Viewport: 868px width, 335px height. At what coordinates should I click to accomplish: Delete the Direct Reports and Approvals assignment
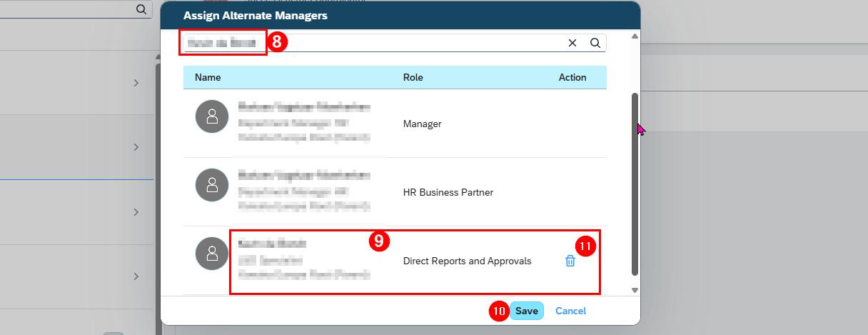[x=570, y=261]
